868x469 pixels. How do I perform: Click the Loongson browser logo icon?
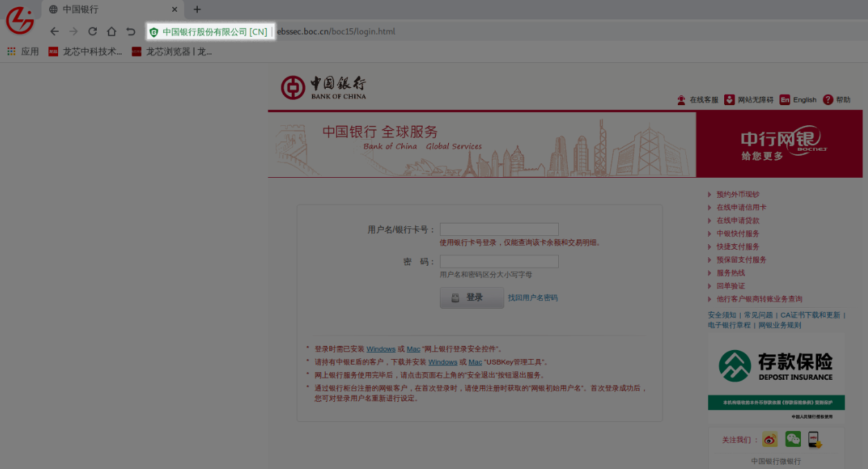pos(19,21)
